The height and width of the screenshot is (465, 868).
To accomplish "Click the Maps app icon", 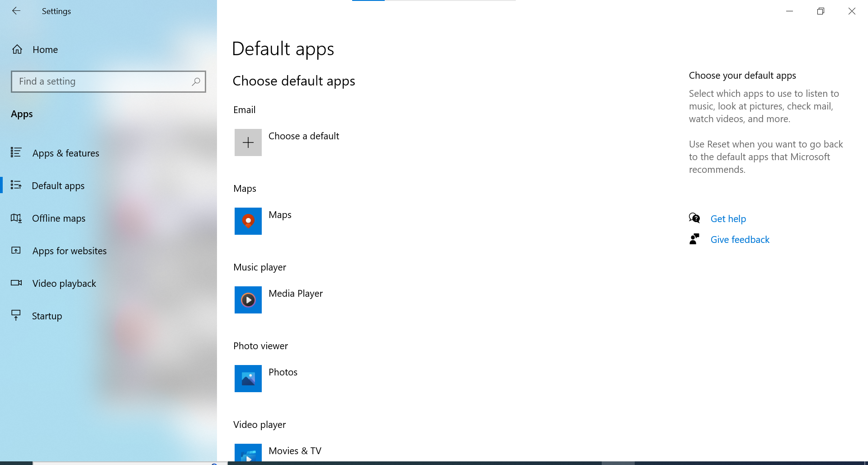I will pos(248,221).
